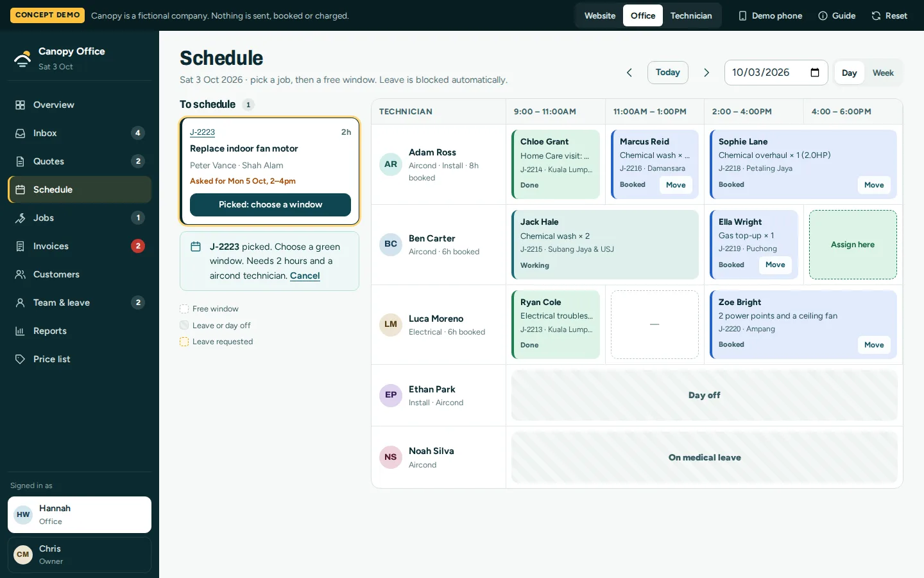Image resolution: width=924 pixels, height=578 pixels.
Task: Select the Office view tab
Action: click(x=643, y=15)
